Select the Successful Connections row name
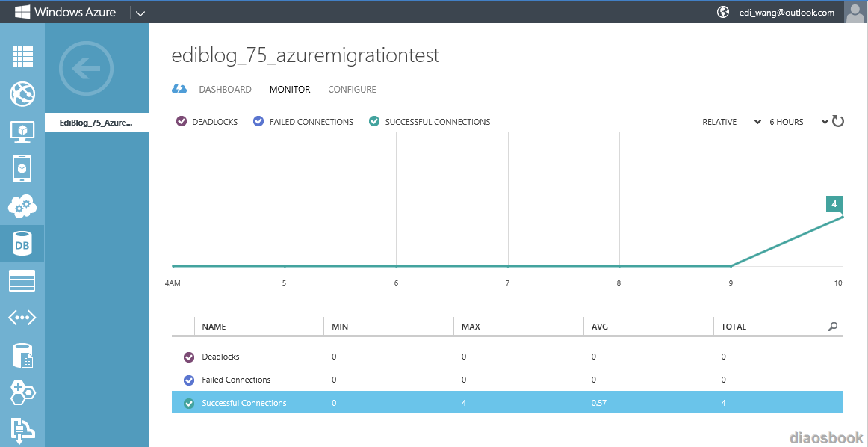Image resolution: width=868 pixels, height=447 pixels. click(x=244, y=403)
